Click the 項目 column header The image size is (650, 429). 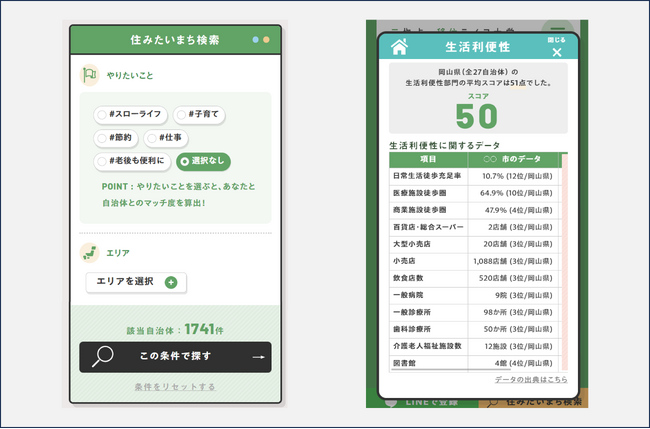428,160
